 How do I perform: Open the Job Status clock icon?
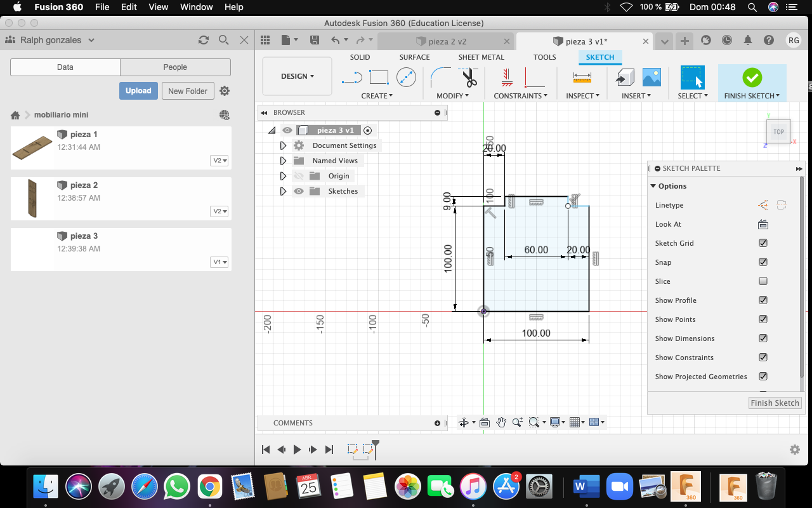coord(727,40)
